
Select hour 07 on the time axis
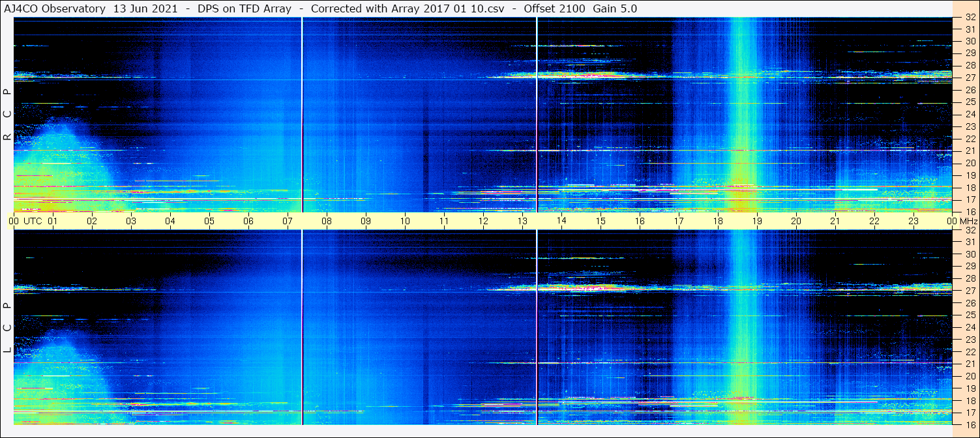(x=288, y=221)
